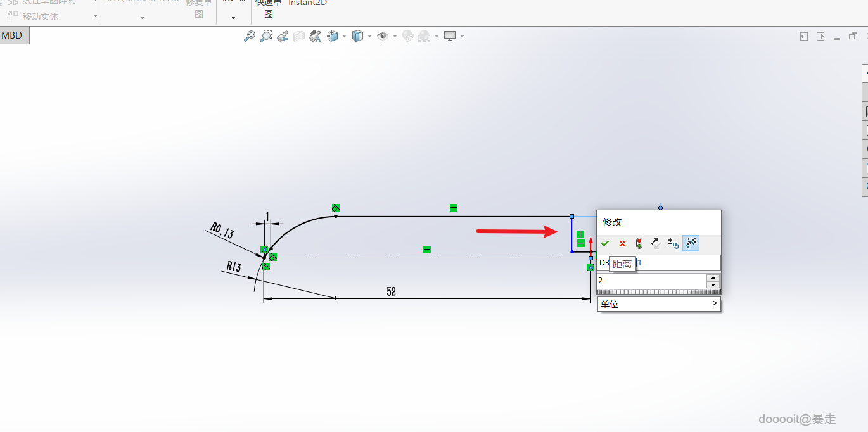Click the horizontal relation icon on centerline
Screen dimensions: 868x432
point(427,250)
